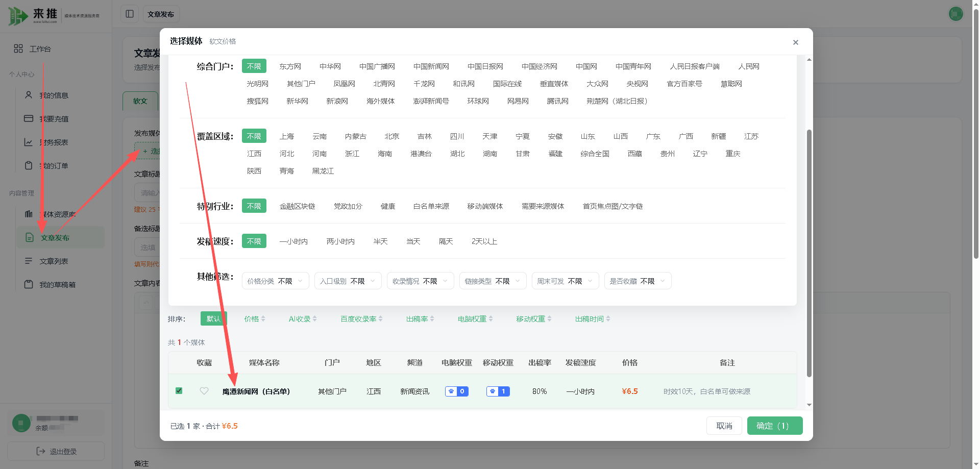This screenshot has width=980, height=469.
Task: Click 移动权重 badge showing 1 in row
Action: click(498, 391)
